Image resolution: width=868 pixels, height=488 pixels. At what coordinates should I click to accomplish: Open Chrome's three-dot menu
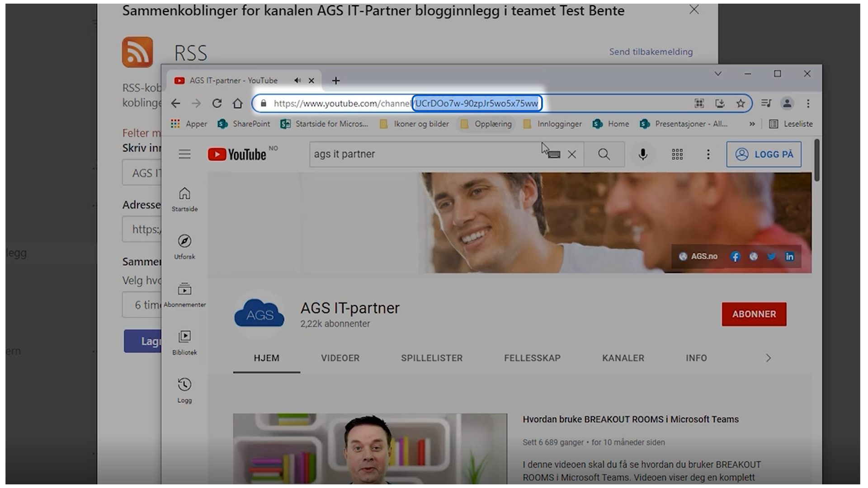(808, 103)
